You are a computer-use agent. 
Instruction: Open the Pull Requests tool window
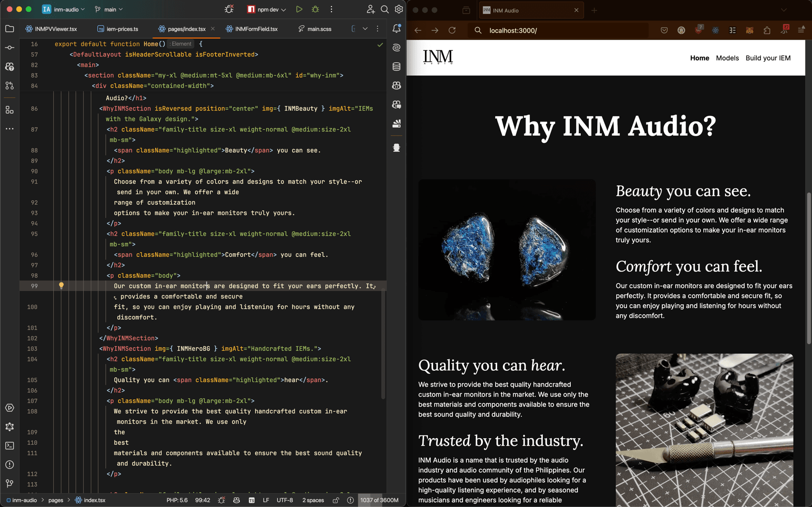click(x=9, y=85)
